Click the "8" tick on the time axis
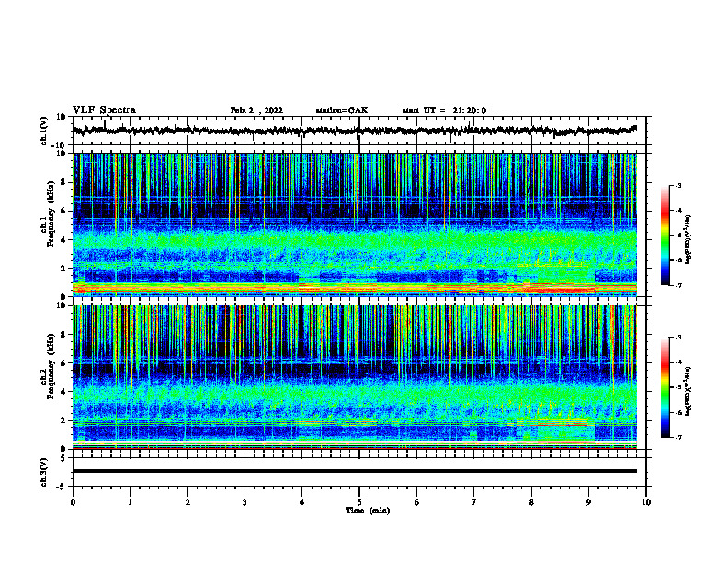Screen dimensions: 728x563 click(x=531, y=502)
